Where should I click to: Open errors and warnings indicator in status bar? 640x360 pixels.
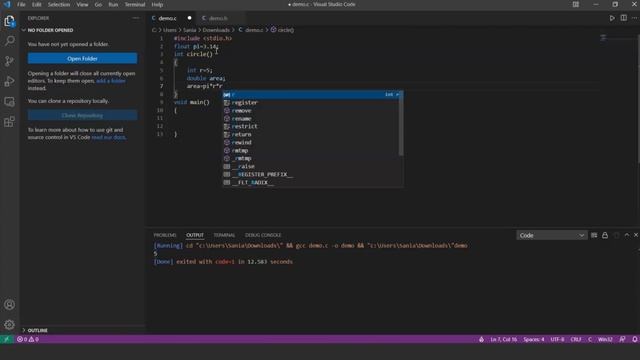[28, 339]
